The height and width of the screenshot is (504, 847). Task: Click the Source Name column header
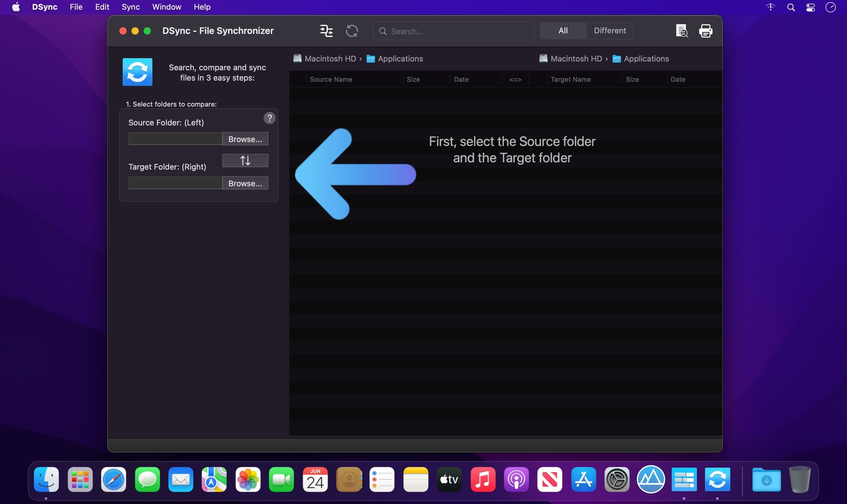click(330, 79)
